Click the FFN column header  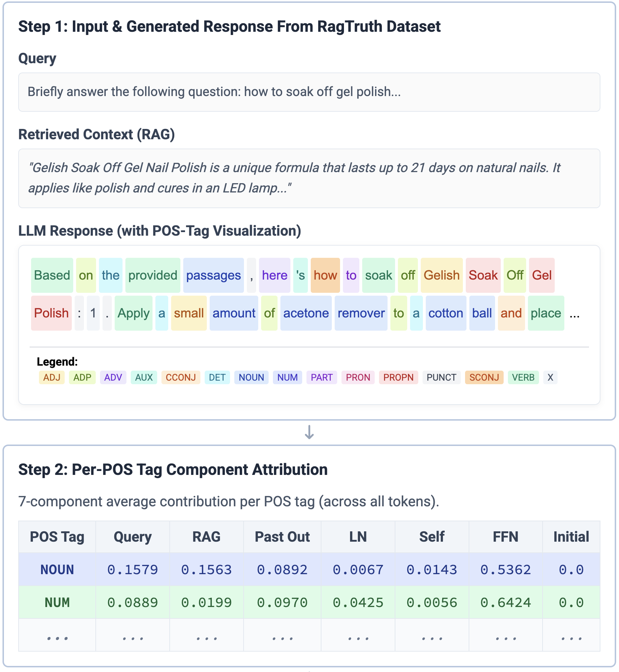505,537
